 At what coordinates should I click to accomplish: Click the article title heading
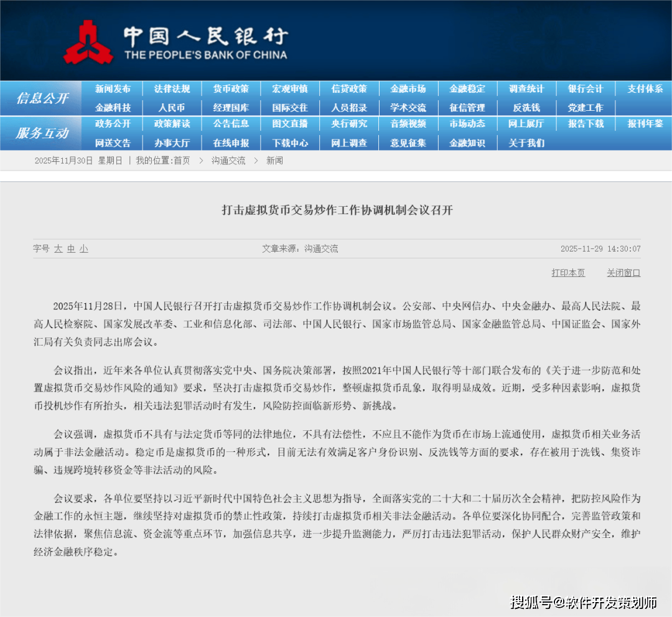pyautogui.click(x=337, y=210)
